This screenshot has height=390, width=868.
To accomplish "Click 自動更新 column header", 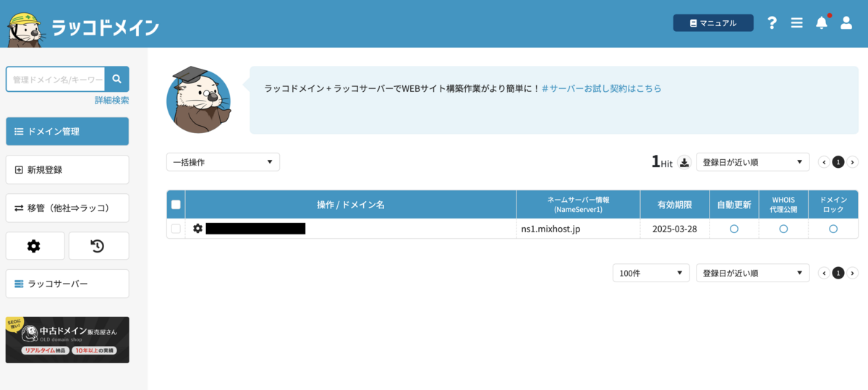I will (734, 205).
